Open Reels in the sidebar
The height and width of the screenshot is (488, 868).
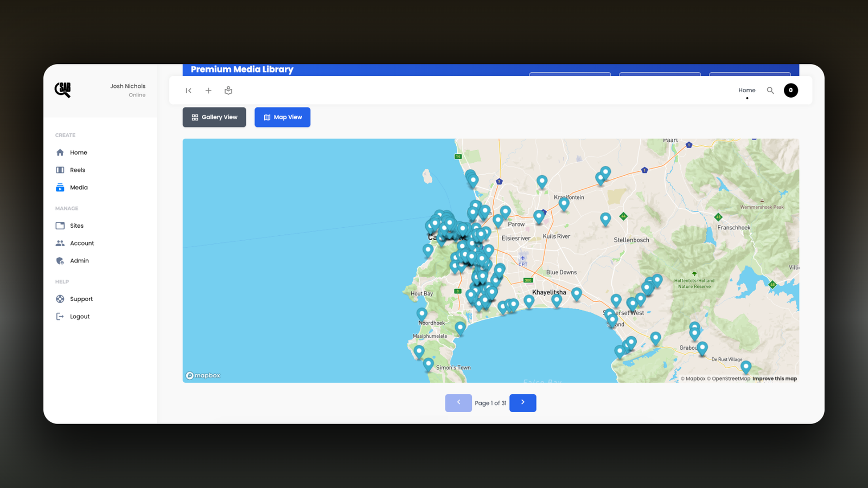tap(78, 170)
